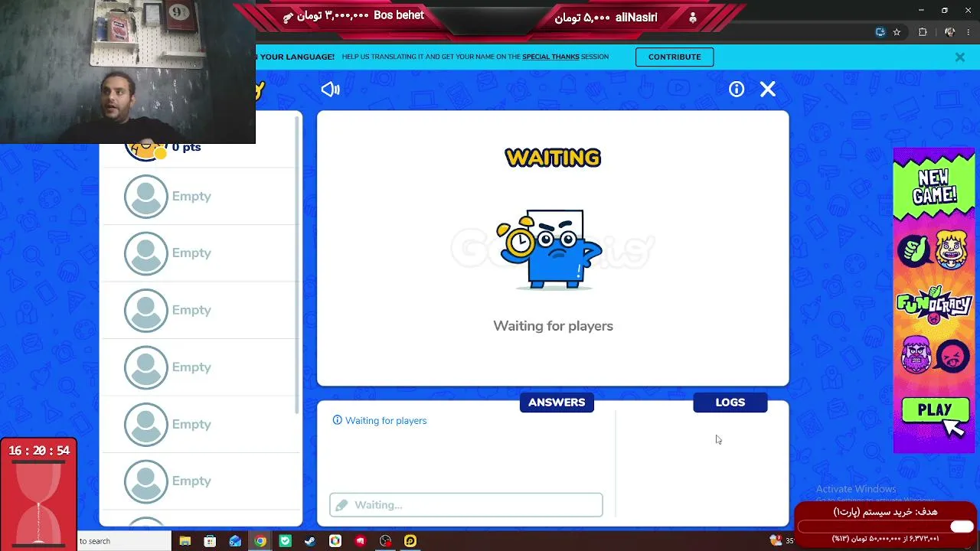Click the 16:20:54 countdown timer
The width and height of the screenshot is (980, 551).
(x=39, y=451)
